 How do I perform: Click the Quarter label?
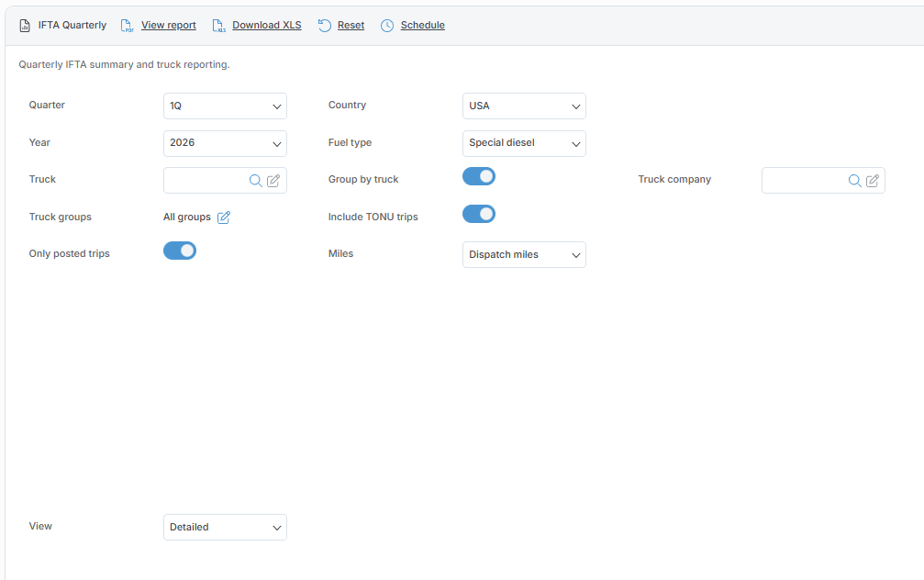(47, 105)
